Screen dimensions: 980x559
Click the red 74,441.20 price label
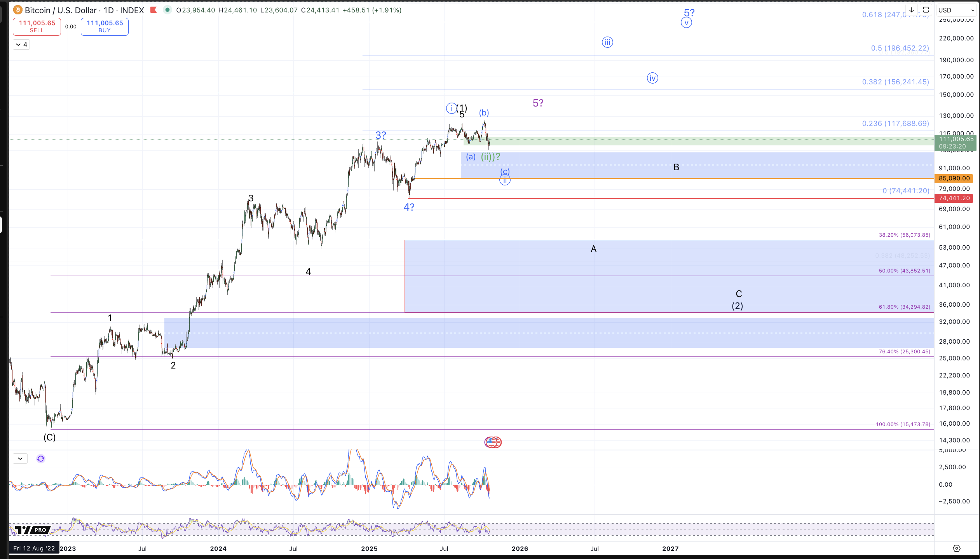pyautogui.click(x=954, y=198)
